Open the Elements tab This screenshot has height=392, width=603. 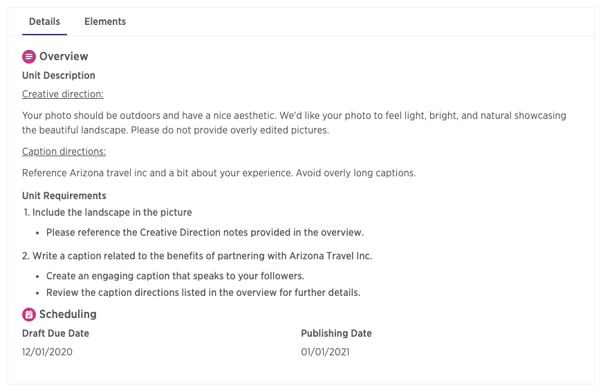105,22
